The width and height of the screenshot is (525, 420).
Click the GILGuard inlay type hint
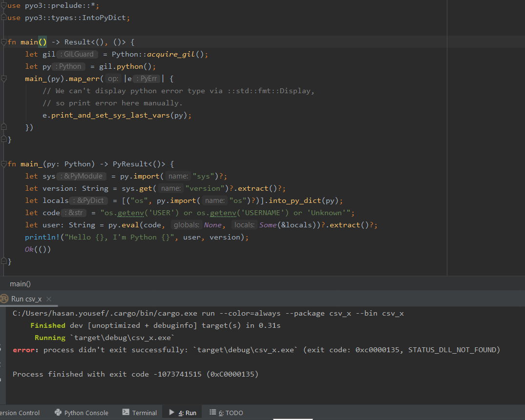[x=77, y=54]
